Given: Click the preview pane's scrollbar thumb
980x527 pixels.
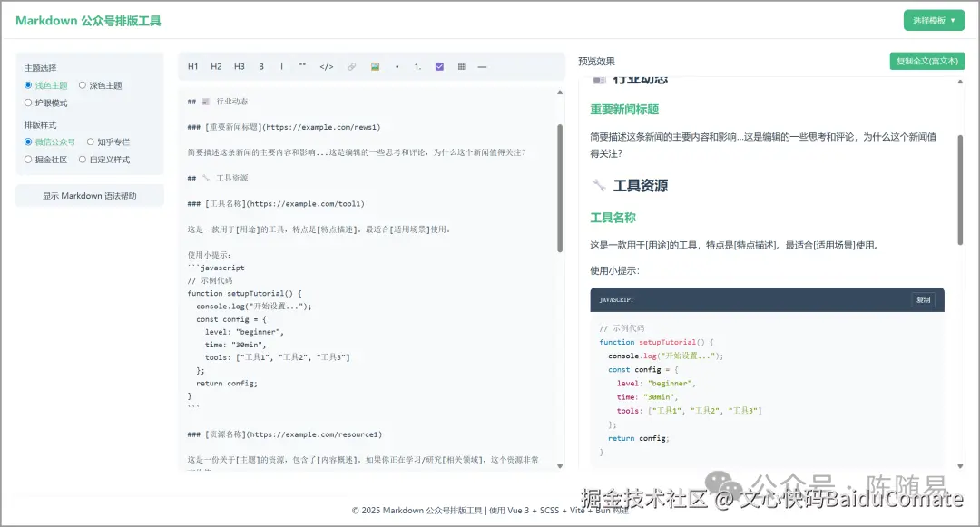Looking at the screenshot, I should [x=960, y=190].
